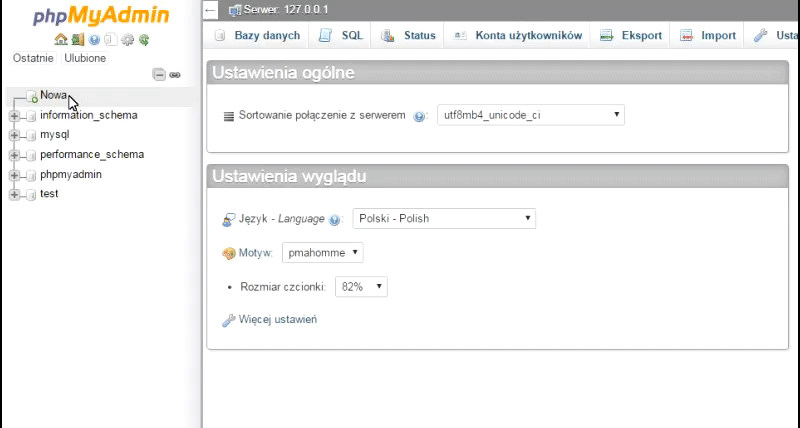Go to the Home icon in sidebar
The width and height of the screenshot is (800, 428).
(x=61, y=39)
